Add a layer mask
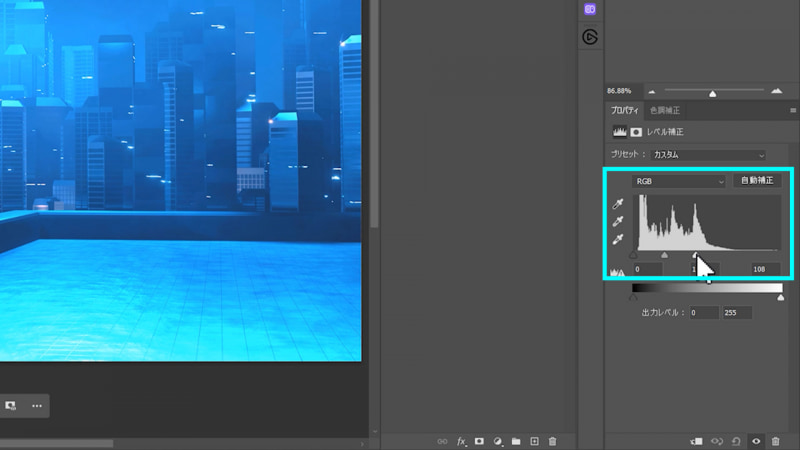 coord(479,441)
